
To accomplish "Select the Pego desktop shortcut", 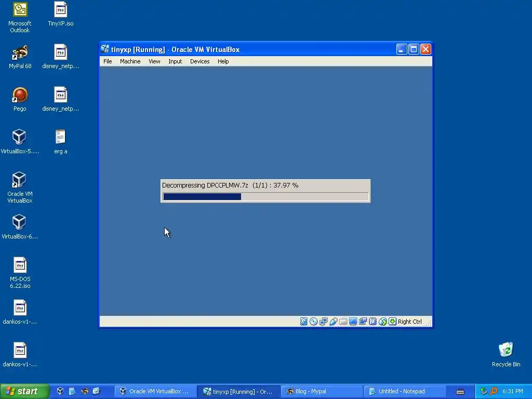I will tap(20, 100).
